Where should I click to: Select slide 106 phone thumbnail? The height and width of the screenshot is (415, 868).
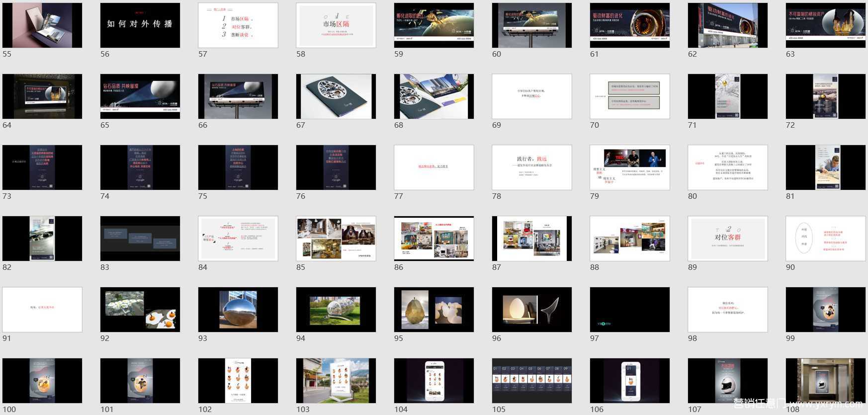630,381
